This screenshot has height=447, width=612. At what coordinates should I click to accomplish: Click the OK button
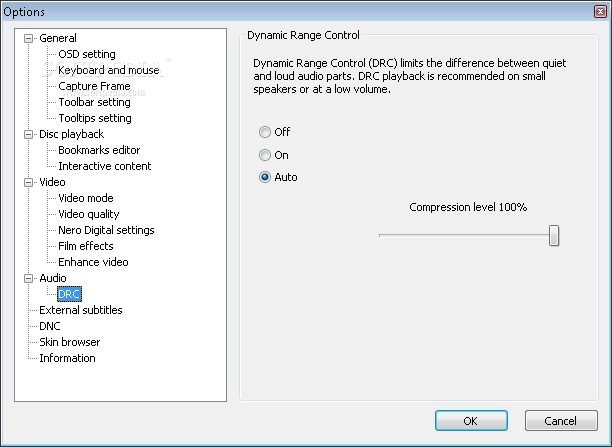click(470, 420)
